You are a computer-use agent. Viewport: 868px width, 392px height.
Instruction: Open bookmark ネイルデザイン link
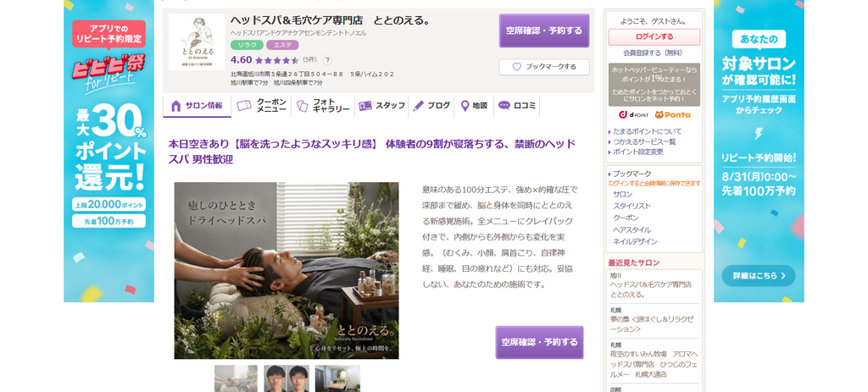[635, 241]
